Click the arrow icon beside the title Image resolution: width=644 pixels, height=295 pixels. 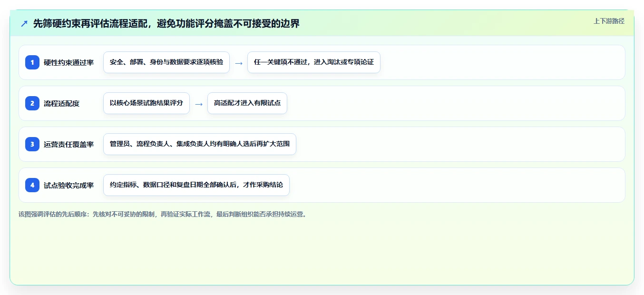point(24,23)
